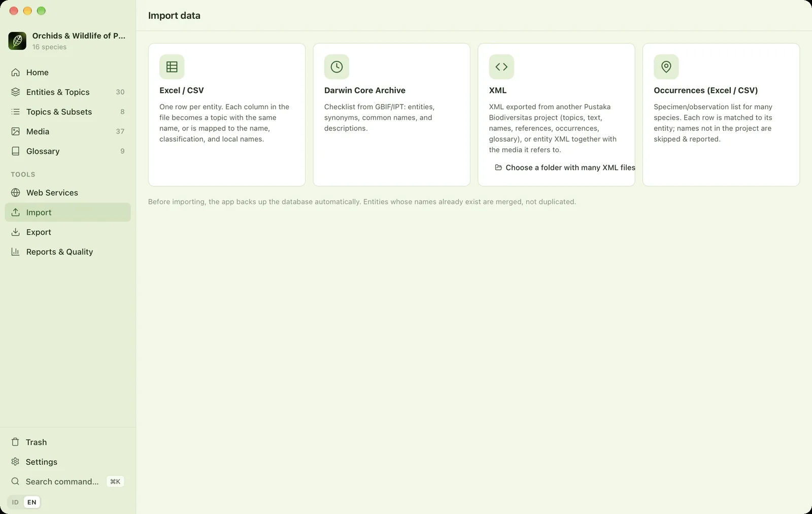Open the Home page

click(x=67, y=73)
